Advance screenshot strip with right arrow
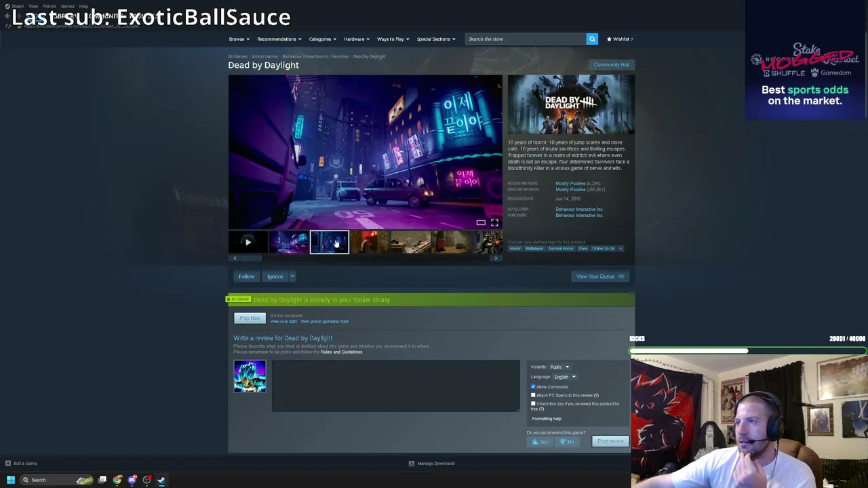The height and width of the screenshot is (488, 868). 496,258
